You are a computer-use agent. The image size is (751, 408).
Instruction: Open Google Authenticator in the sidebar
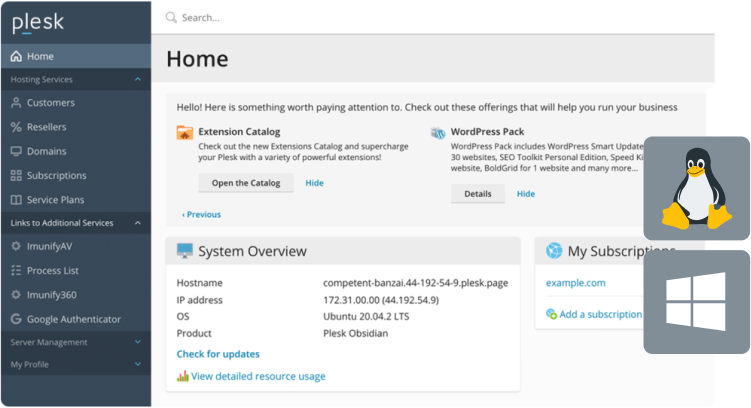click(73, 319)
